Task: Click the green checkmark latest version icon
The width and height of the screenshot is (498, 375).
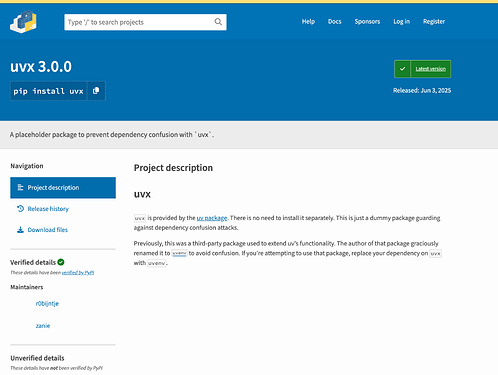Action: (402, 69)
